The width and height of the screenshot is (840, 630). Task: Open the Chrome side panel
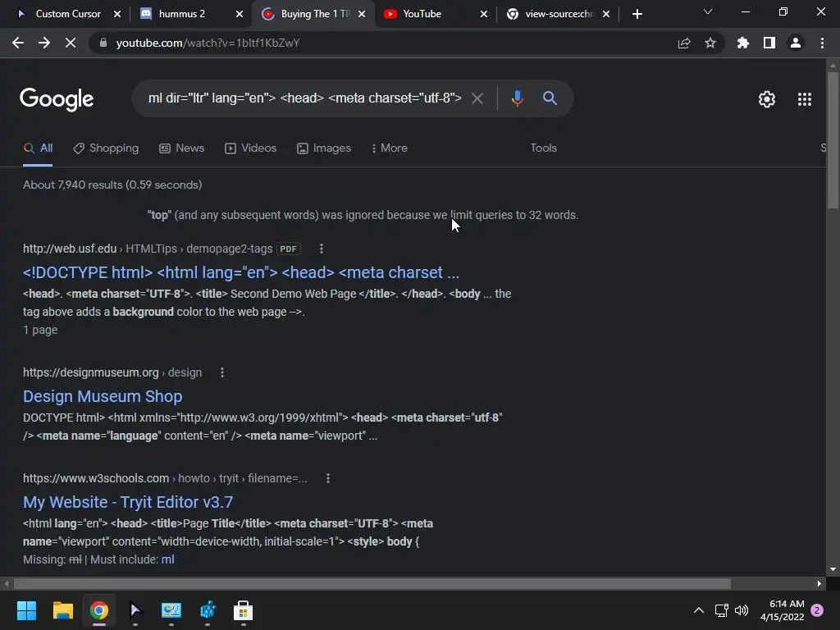tap(769, 43)
